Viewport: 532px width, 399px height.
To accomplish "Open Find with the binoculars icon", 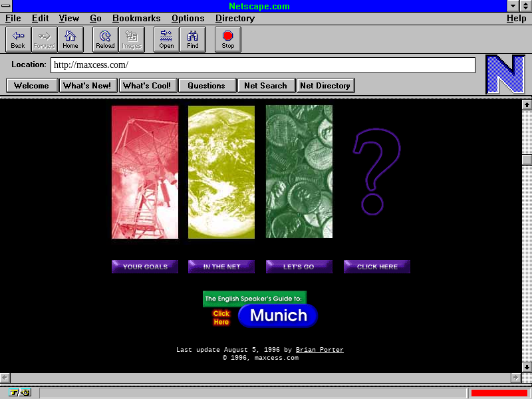I will (193, 40).
